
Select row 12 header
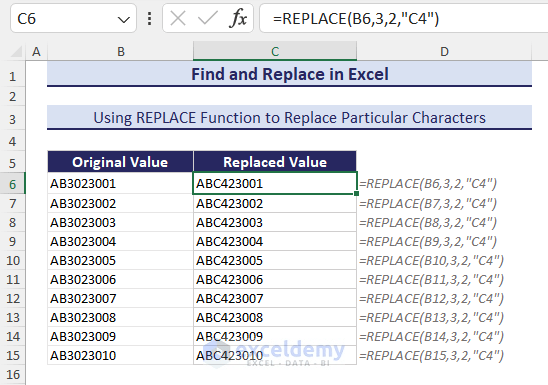coord(13,298)
